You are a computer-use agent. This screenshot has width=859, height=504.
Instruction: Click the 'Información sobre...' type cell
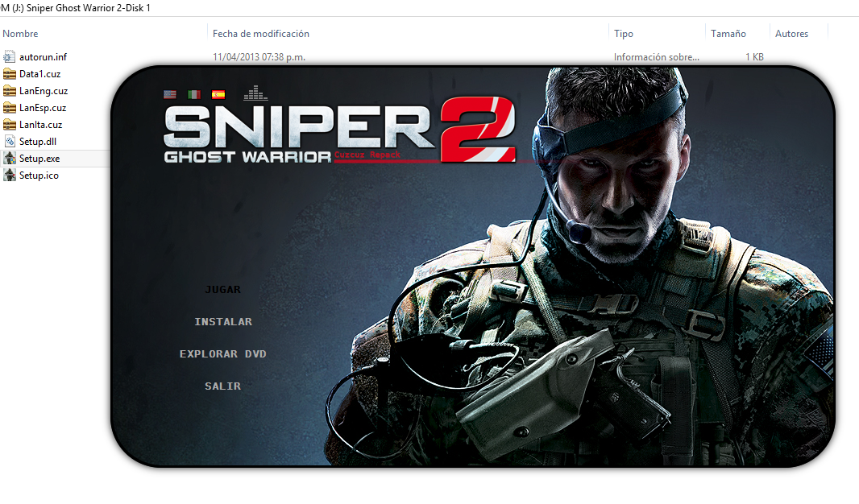click(x=656, y=57)
